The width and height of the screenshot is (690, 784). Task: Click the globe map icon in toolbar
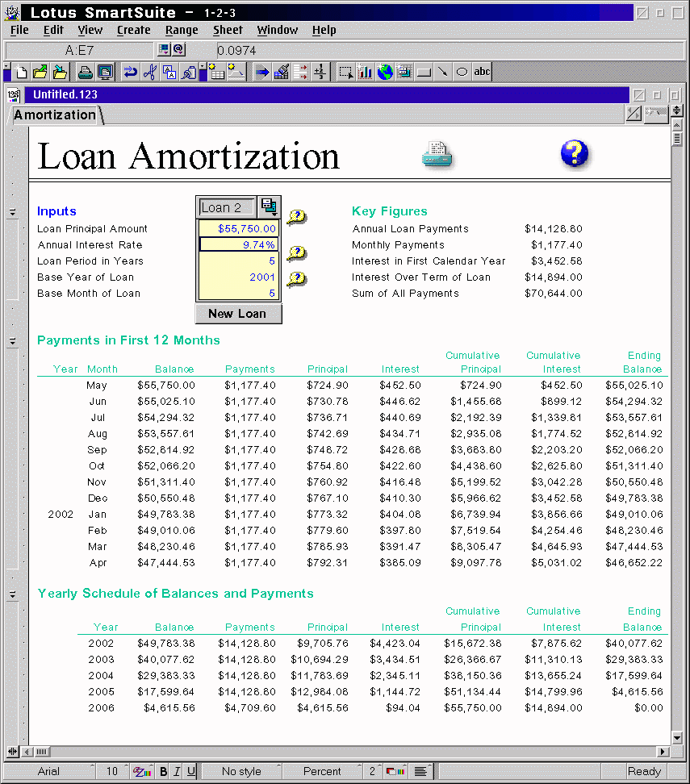coord(385,73)
